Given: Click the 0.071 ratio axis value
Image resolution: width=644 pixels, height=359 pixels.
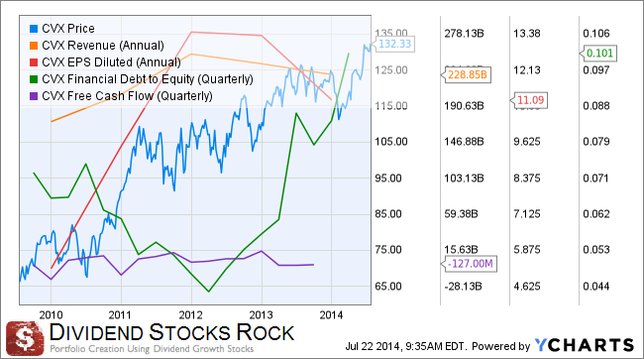Looking at the screenshot, I should tap(596, 179).
